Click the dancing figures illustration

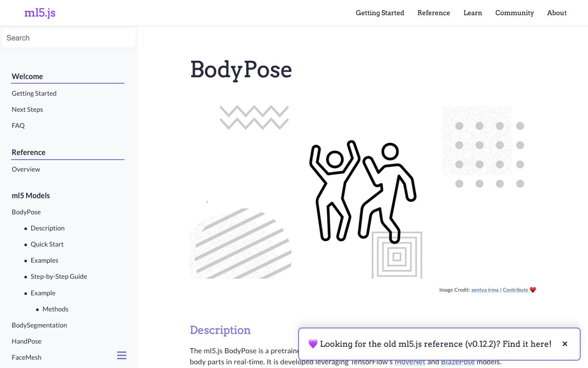(362, 191)
